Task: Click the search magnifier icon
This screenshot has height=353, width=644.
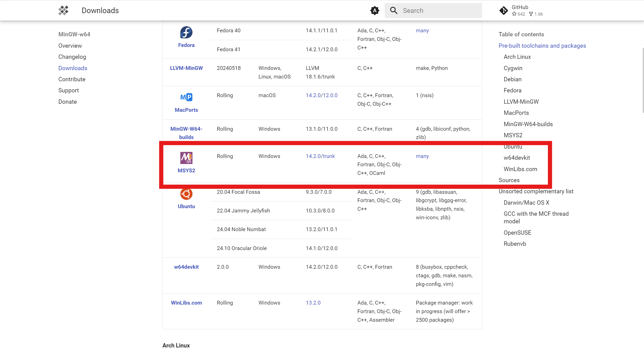Action: [394, 11]
